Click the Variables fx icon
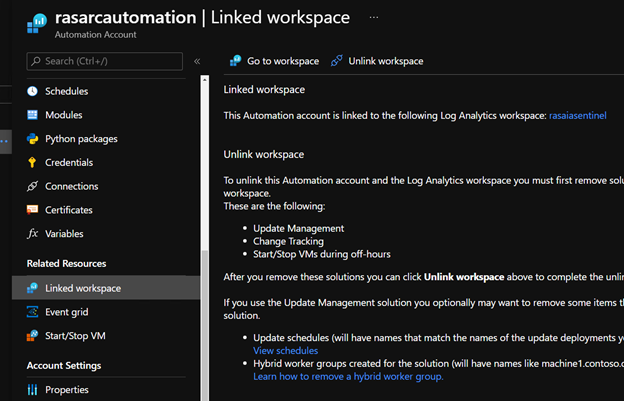The width and height of the screenshot is (624, 401). tap(32, 234)
